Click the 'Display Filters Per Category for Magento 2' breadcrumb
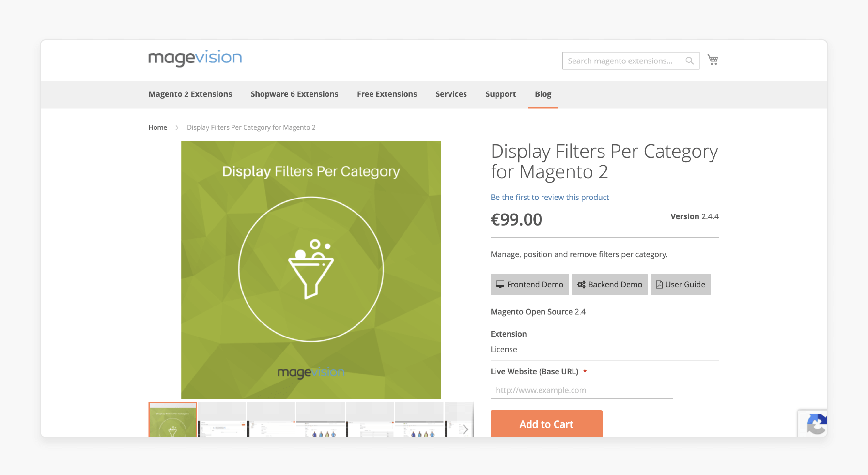This screenshot has height=475, width=868. (251, 127)
